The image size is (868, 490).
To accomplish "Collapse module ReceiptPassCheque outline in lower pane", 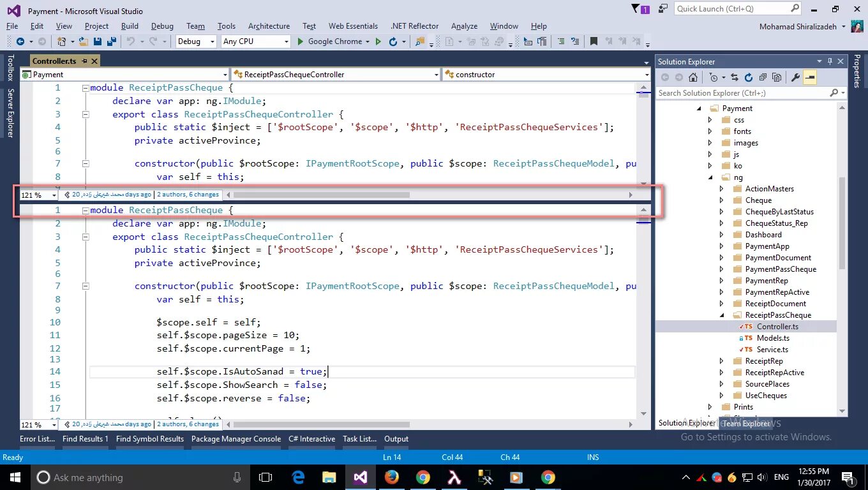I will [86, 210].
